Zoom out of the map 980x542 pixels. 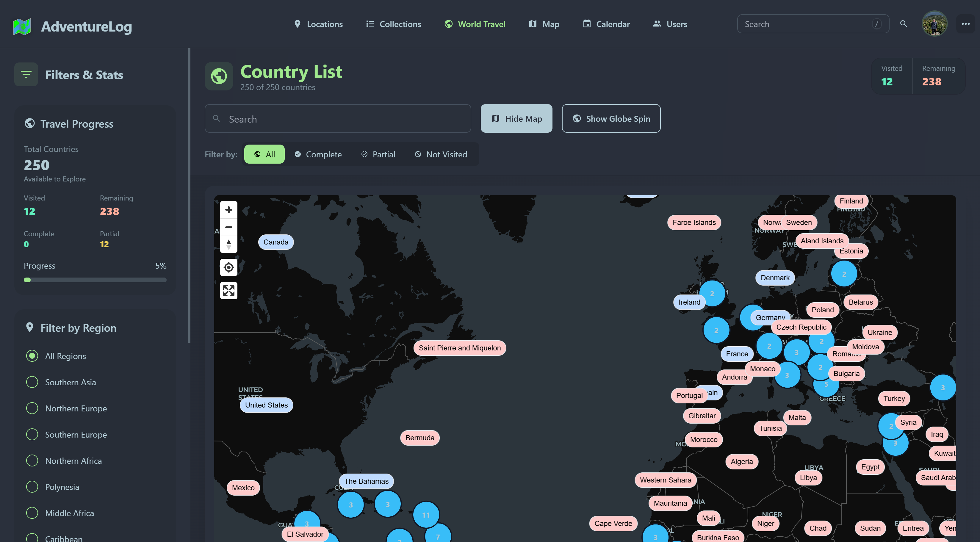pyautogui.click(x=229, y=227)
